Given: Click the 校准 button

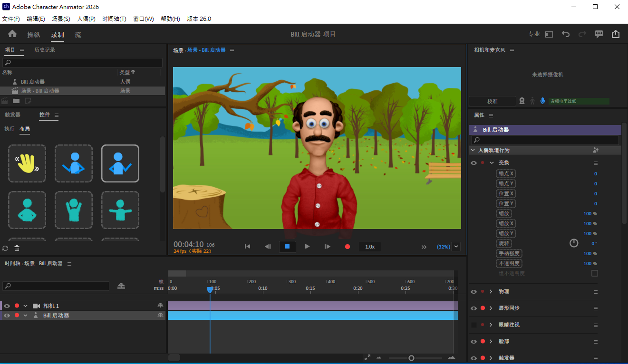Looking at the screenshot, I should coord(493,101).
